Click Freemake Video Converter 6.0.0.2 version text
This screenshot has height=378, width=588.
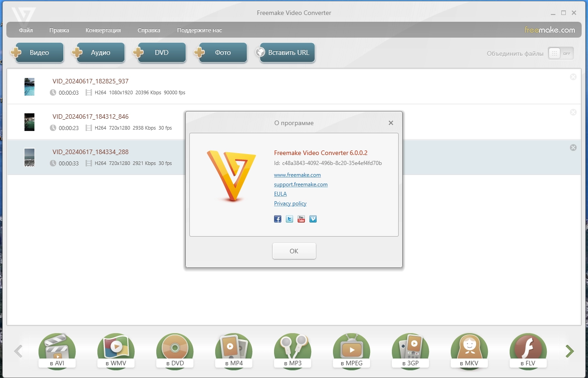(321, 153)
